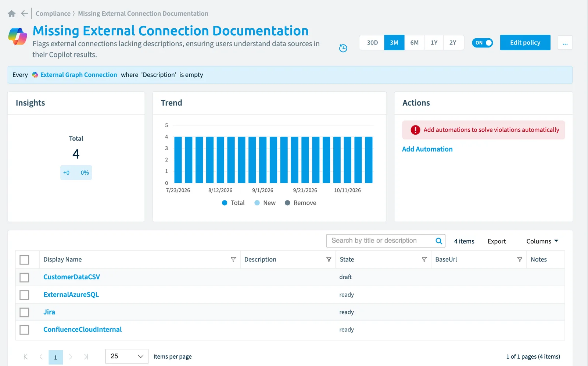Open the history clock icon

tap(343, 48)
